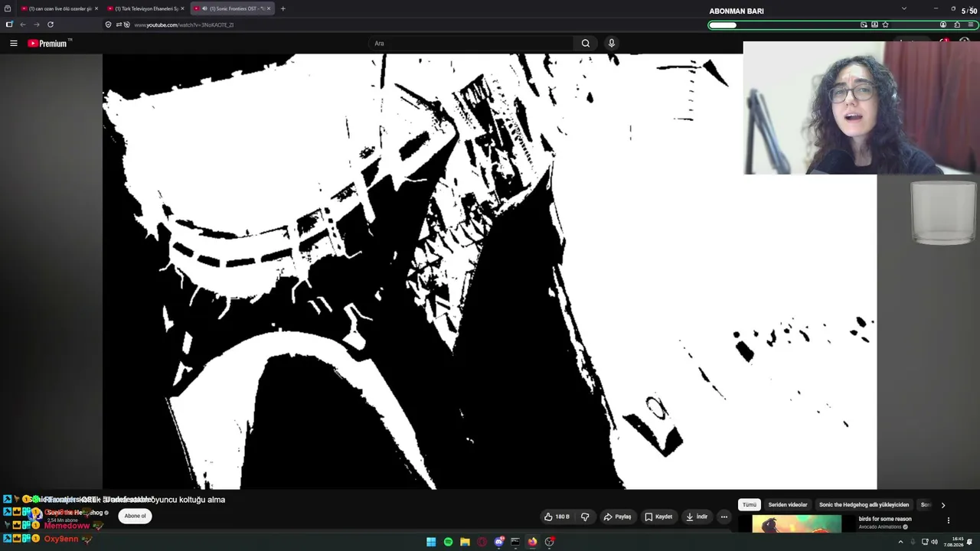List all tabs with the dropdown arrow
980x551 pixels.
pyautogui.click(x=903, y=8)
